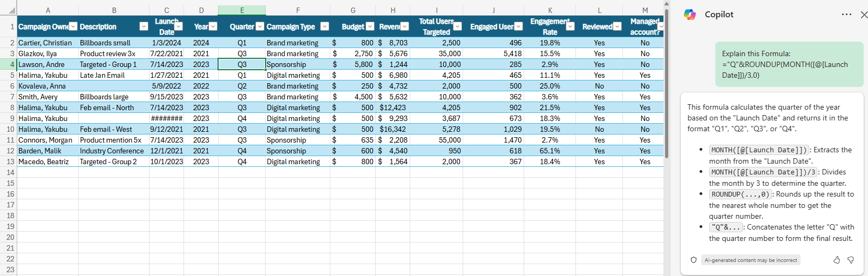This screenshot has height=276, width=868.
Task: Select Kovaleva, Anna cell
Action: tap(48, 86)
